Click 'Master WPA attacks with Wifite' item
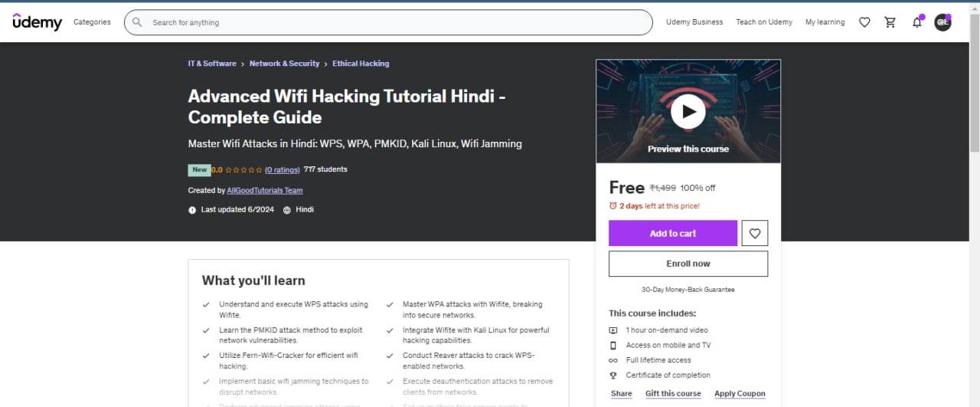Viewport: 980px width, 407px height. tap(472, 310)
